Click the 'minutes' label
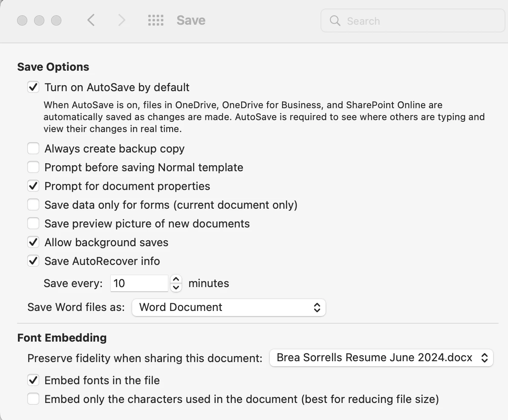508x420 pixels. (209, 283)
